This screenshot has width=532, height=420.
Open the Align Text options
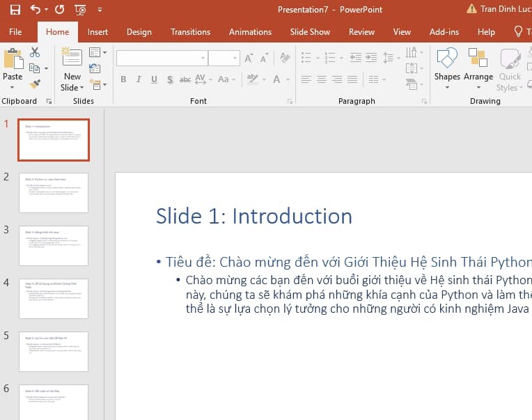(414, 68)
